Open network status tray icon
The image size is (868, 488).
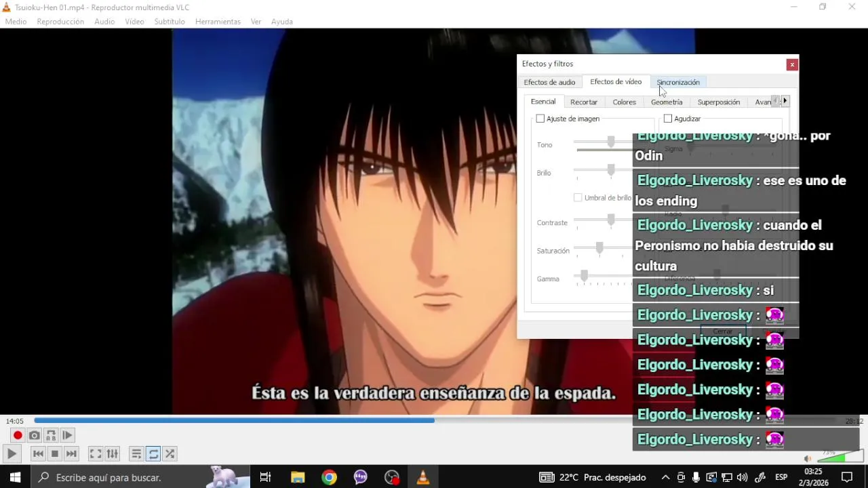pos(727,477)
